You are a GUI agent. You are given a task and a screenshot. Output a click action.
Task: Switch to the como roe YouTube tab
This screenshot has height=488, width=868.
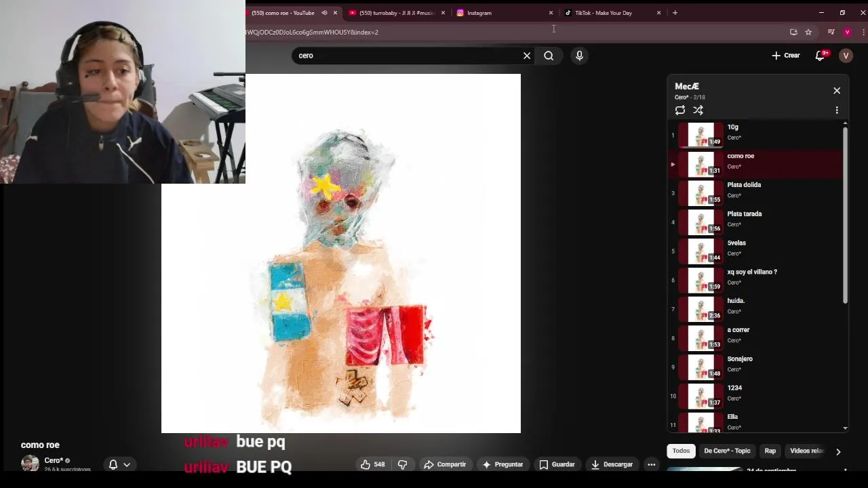click(283, 13)
